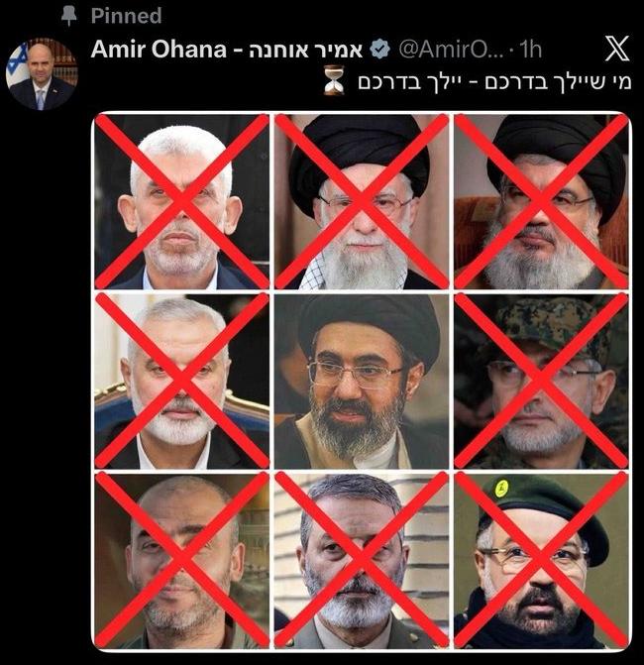Open the @AmirO... handle link
This screenshot has width=644, height=665.
tap(451, 50)
